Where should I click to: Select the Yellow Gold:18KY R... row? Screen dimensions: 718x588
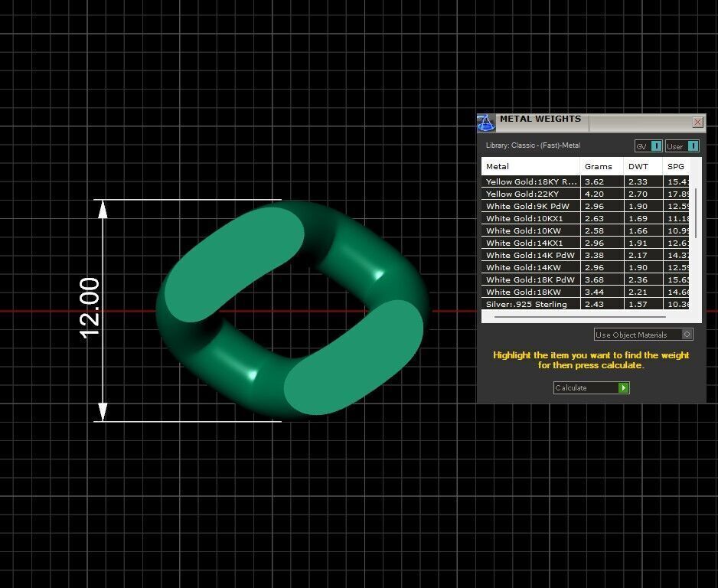[586, 181]
